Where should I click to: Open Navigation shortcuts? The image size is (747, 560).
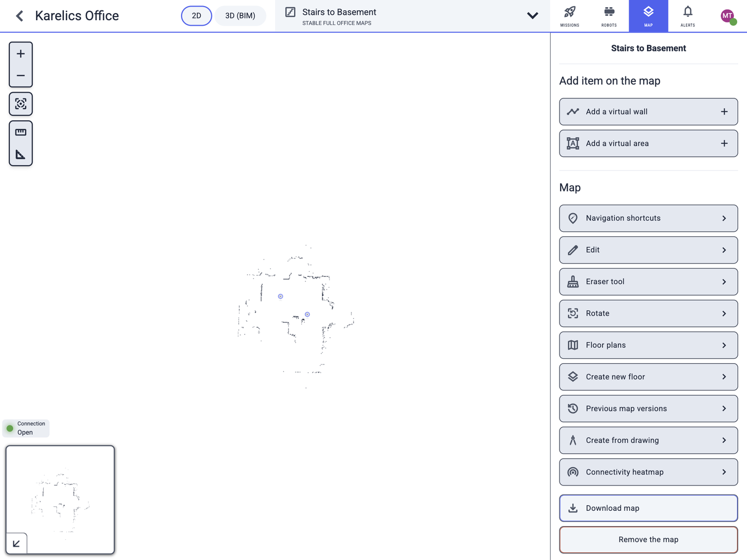(x=649, y=218)
